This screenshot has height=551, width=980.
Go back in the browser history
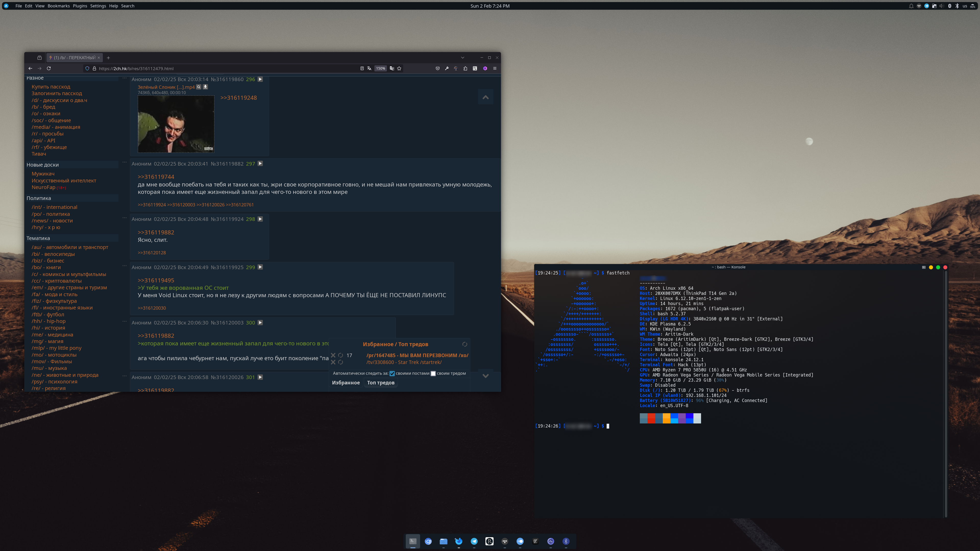[30, 68]
